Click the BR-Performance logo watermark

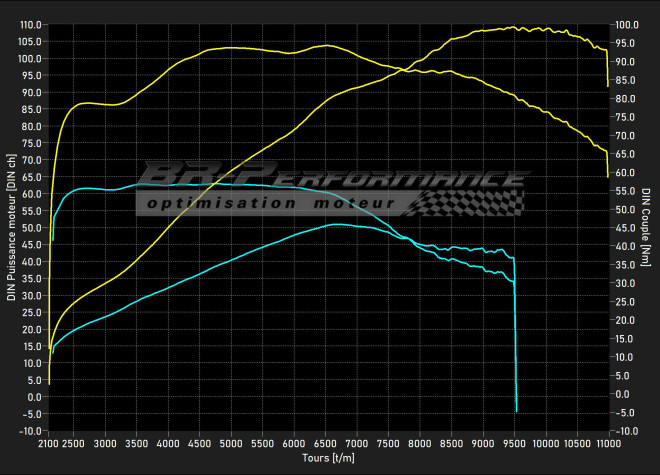point(330,180)
